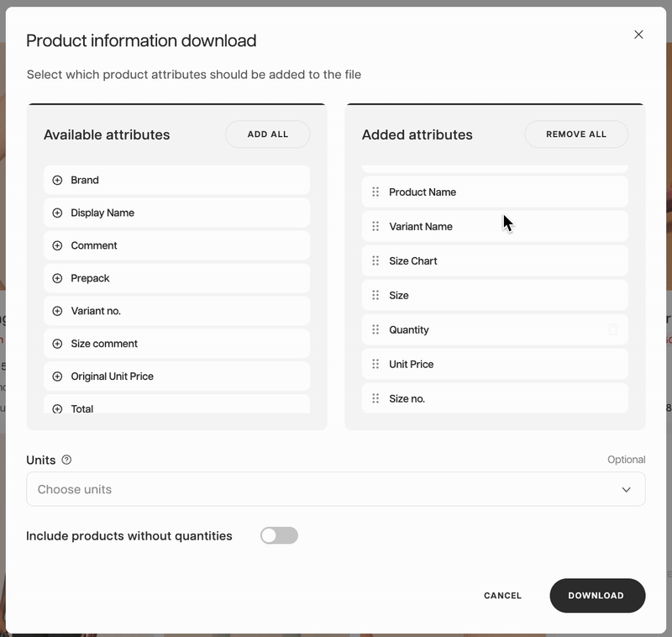Viewport: 672px width, 637px height.
Task: Click the plus icon beside Prepack
Action: [x=57, y=278]
